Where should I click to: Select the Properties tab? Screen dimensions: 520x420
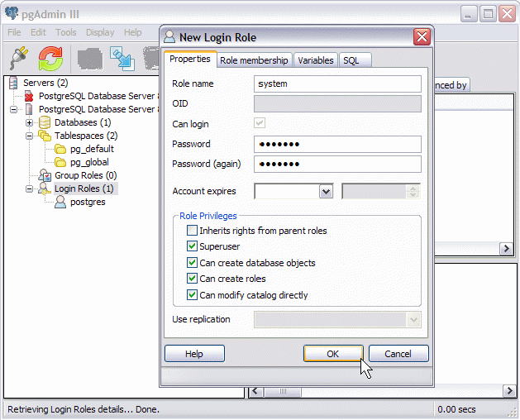[190, 59]
